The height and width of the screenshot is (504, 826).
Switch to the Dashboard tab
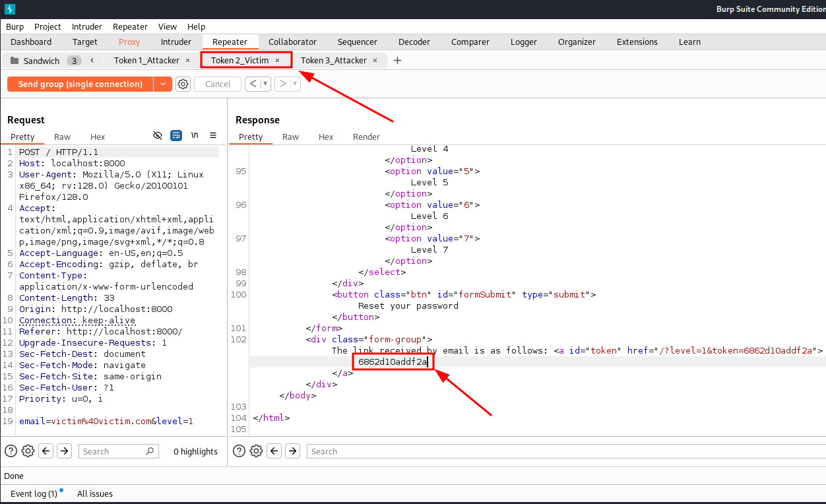click(31, 42)
